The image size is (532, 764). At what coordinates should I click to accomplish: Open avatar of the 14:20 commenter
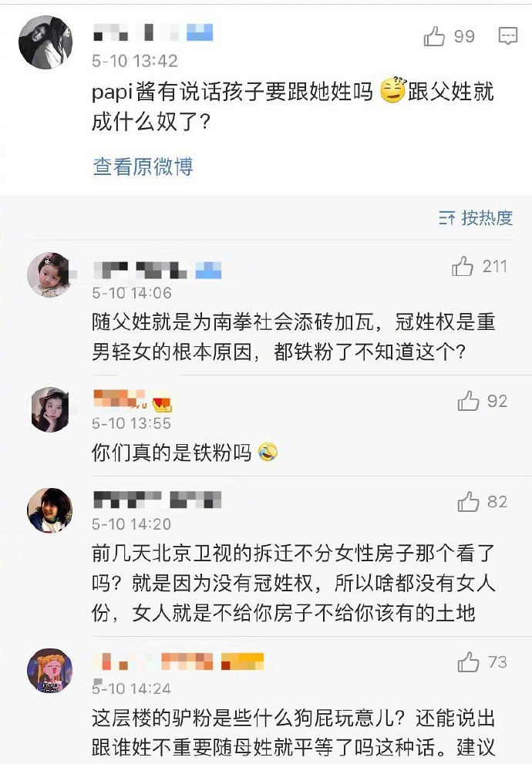click(49, 510)
